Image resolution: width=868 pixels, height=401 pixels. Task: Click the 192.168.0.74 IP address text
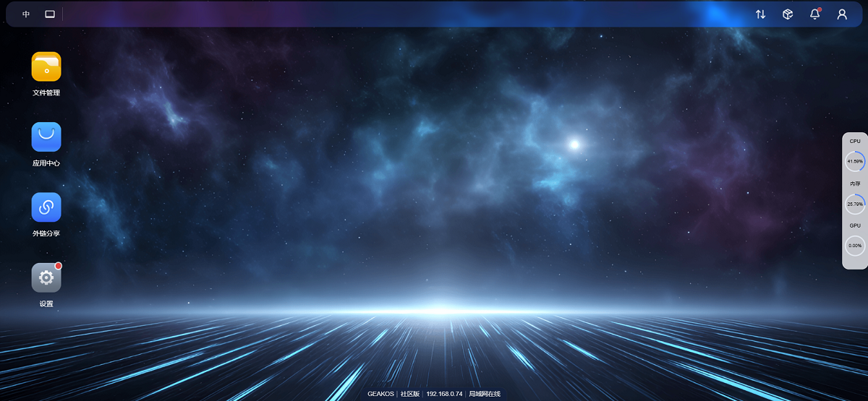point(444,394)
